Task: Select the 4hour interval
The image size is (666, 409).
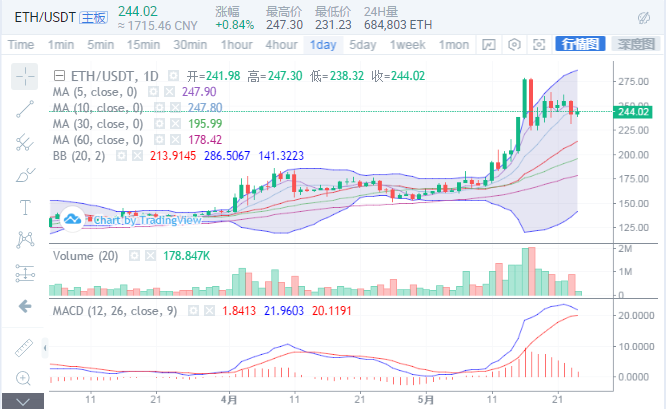Action: 281,45
